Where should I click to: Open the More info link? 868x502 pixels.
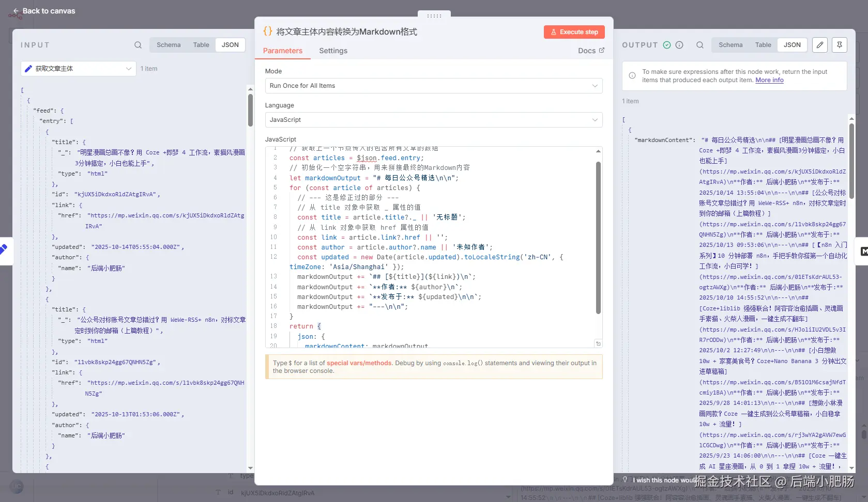(769, 80)
